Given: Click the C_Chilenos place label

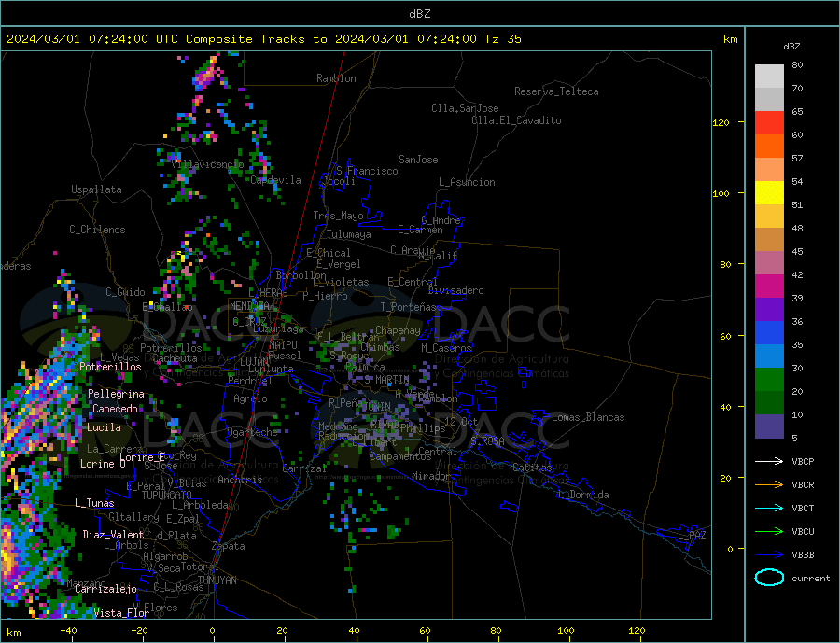Looking at the screenshot, I should (97, 230).
